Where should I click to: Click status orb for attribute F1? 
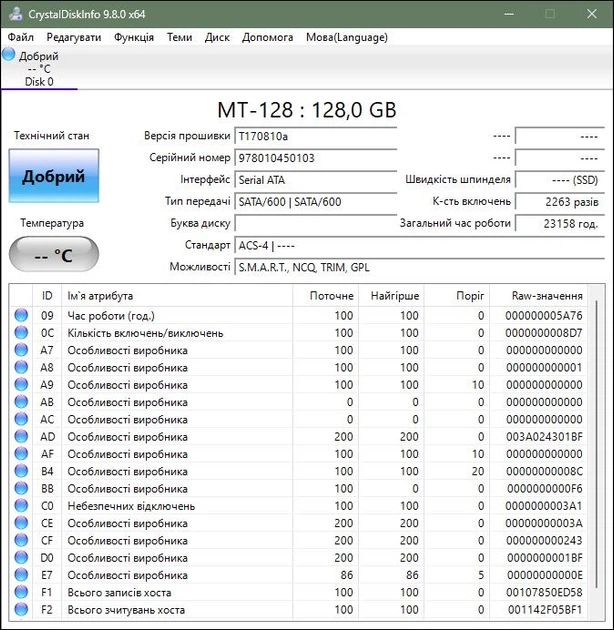(x=21, y=592)
